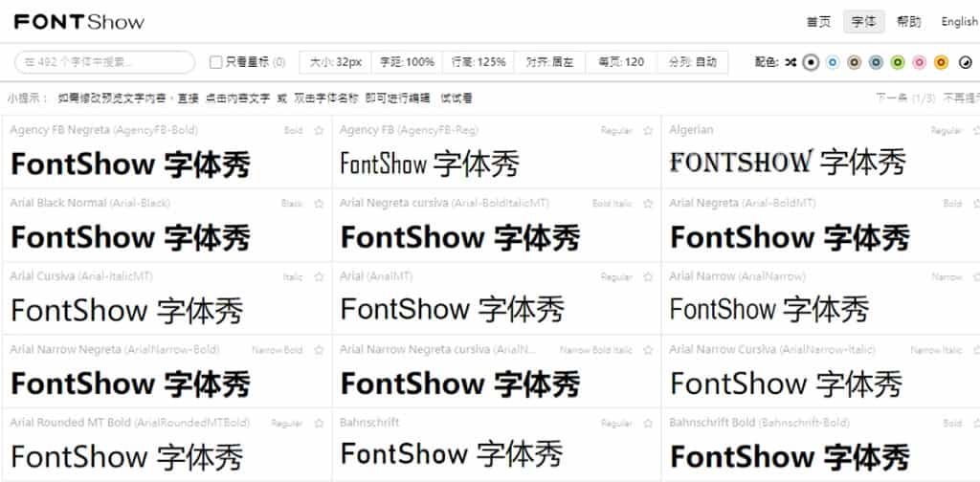Toggle the 只看星标 checkbox
980x482 pixels.
click(x=215, y=62)
